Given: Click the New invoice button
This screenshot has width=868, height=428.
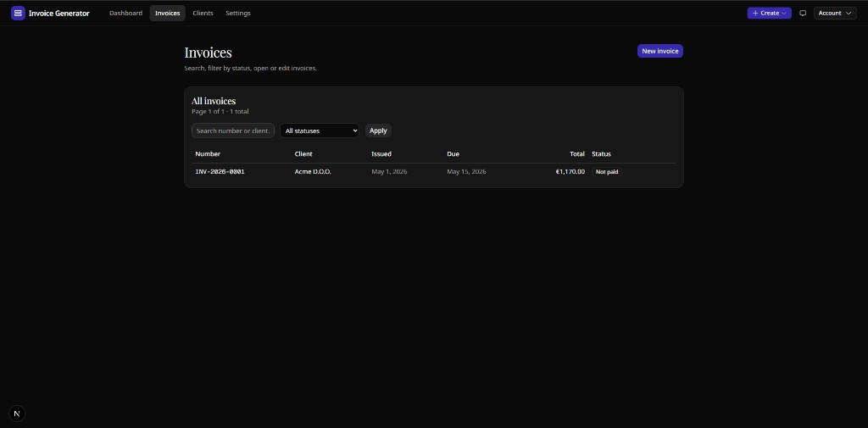Looking at the screenshot, I should pyautogui.click(x=659, y=51).
